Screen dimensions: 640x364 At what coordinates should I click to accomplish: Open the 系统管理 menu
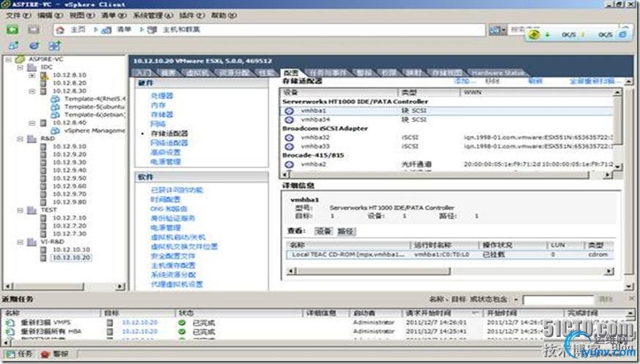[153, 15]
